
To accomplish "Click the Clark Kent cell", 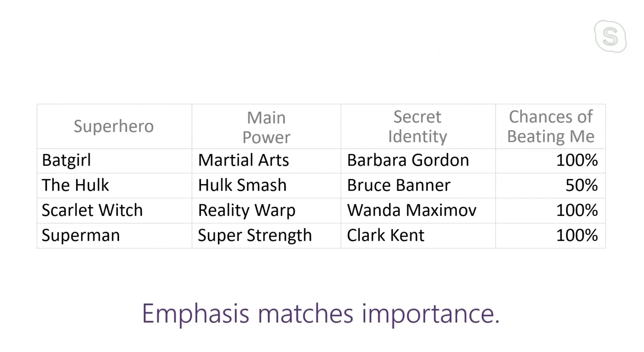I will click(x=418, y=236).
